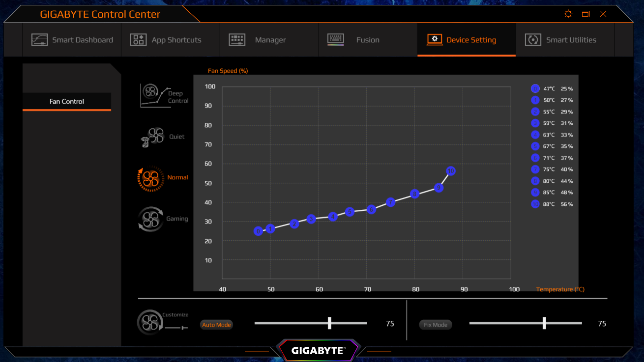
Task: Click the 50°C 27% legend entry
Action: (x=552, y=100)
